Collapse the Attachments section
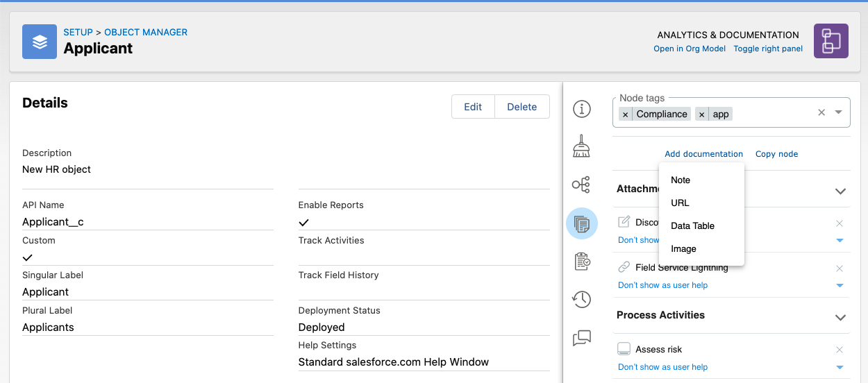The width and height of the screenshot is (868, 383). [x=840, y=191]
